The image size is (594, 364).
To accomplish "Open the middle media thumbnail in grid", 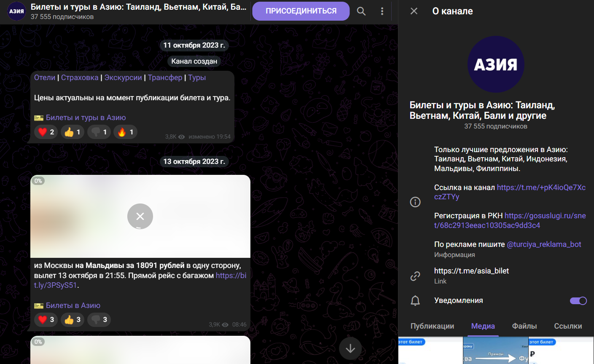I will coord(495,351).
